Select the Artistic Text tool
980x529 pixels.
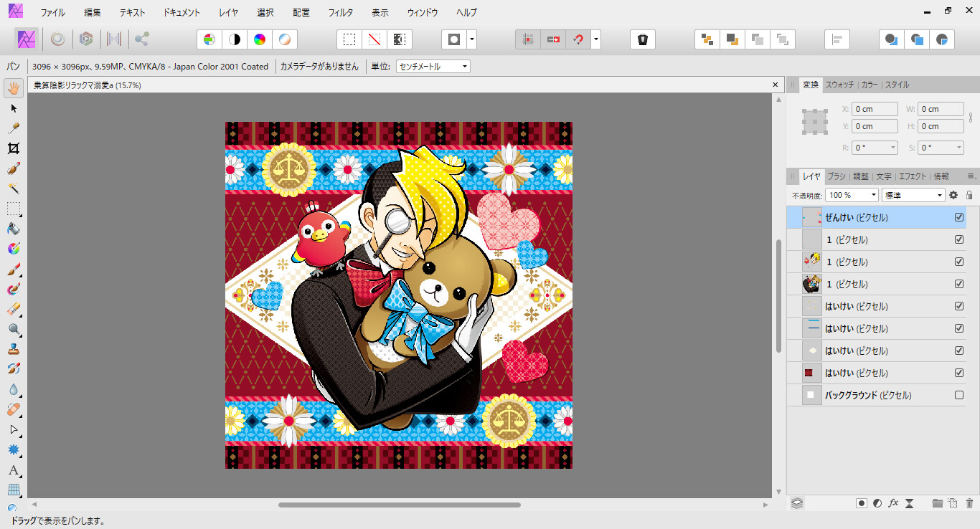pyautogui.click(x=14, y=471)
